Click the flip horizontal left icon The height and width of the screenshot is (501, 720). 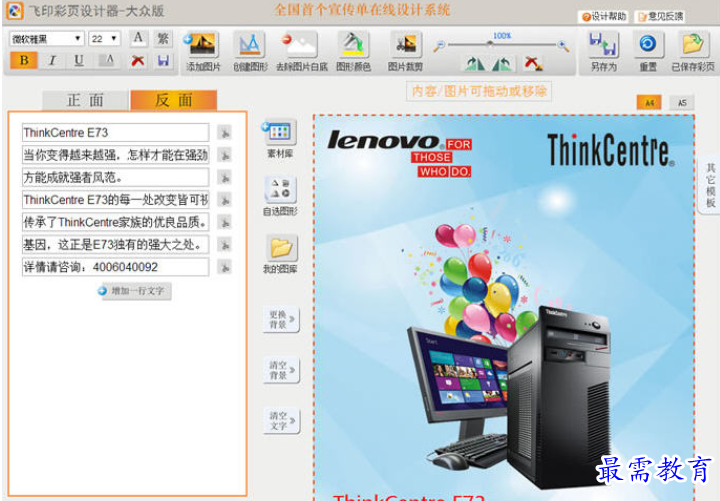475,63
